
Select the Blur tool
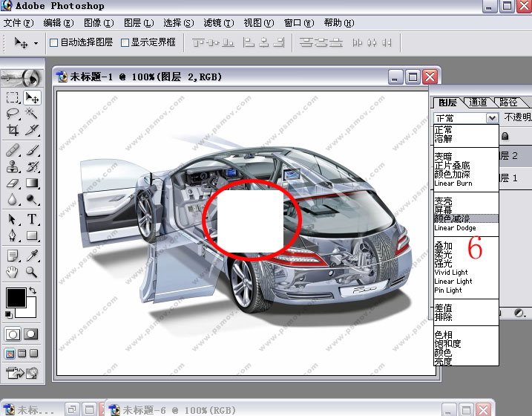click(13, 200)
